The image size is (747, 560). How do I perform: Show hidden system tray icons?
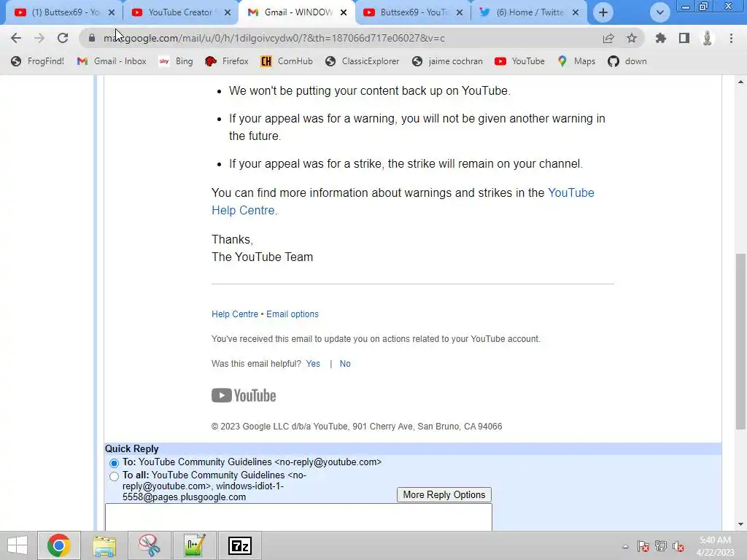[625, 546]
